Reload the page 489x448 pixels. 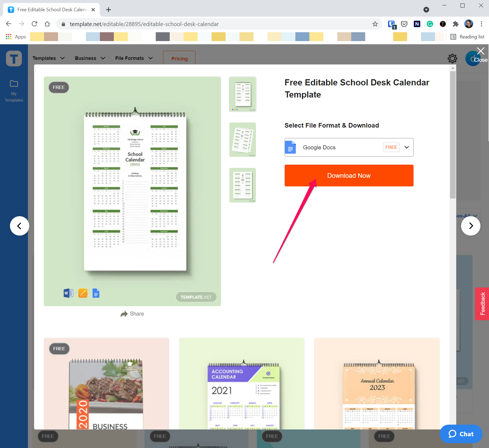[x=34, y=24]
